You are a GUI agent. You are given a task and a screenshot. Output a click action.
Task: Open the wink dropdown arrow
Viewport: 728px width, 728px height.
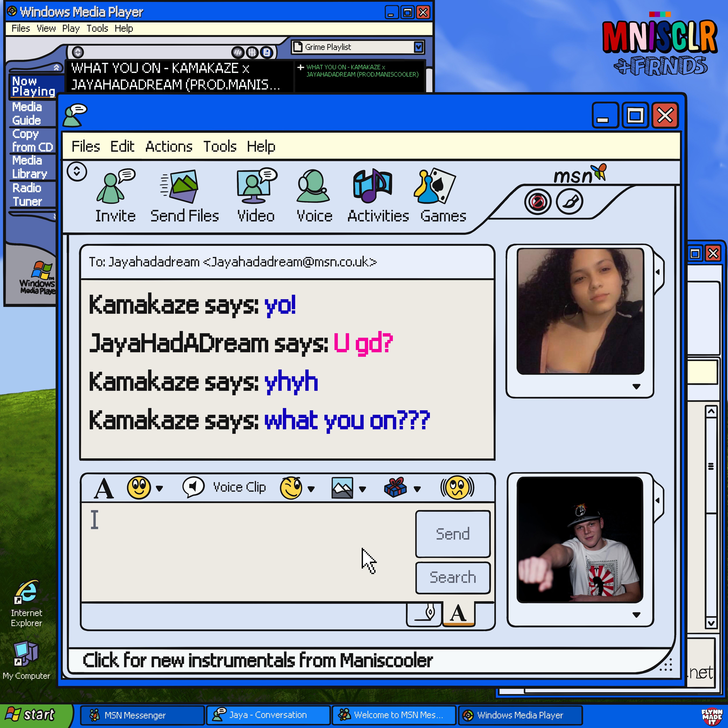[311, 489]
